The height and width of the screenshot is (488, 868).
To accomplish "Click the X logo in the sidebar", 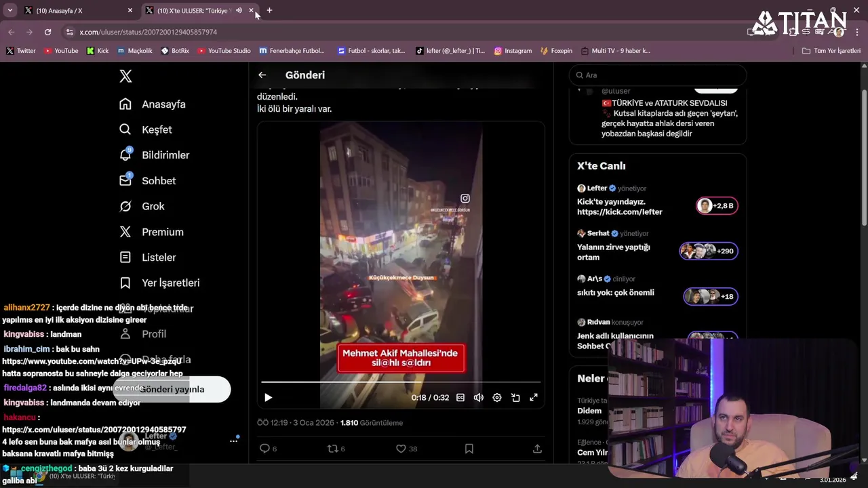I will tap(125, 77).
